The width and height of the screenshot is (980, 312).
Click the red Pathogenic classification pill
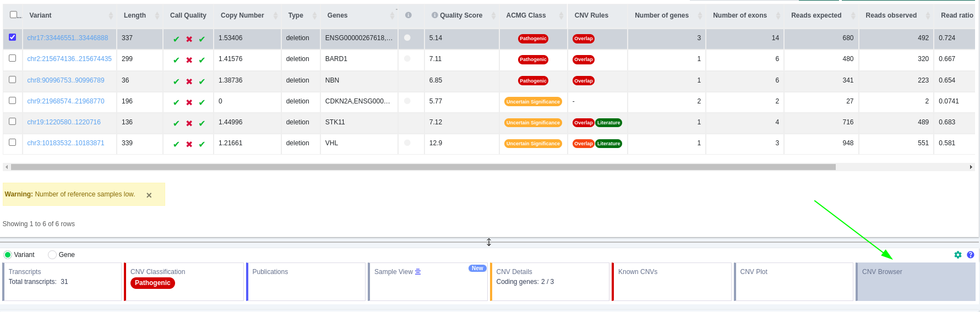153,283
